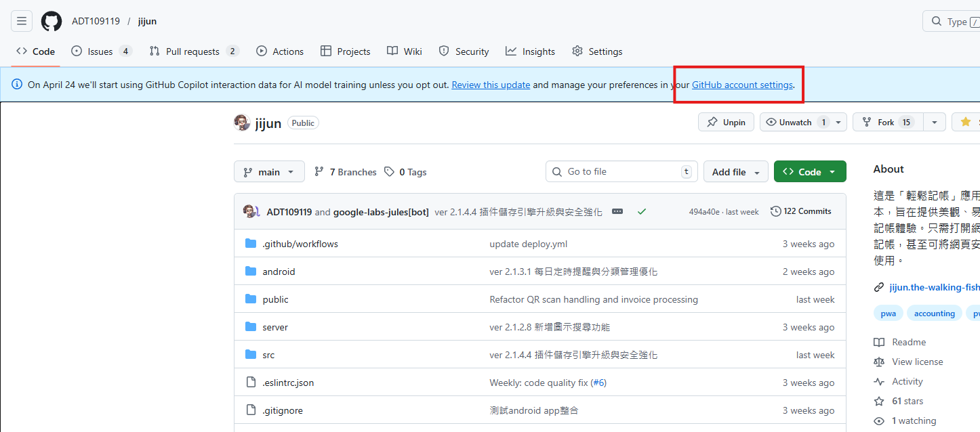Viewport: 980px width, 432px height.
Task: Click the Star button
Action: tap(966, 123)
